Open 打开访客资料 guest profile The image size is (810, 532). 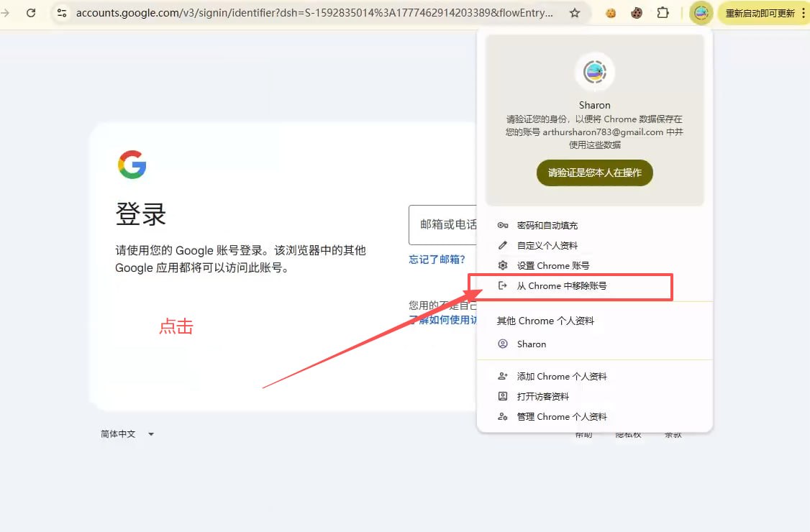[542, 397]
